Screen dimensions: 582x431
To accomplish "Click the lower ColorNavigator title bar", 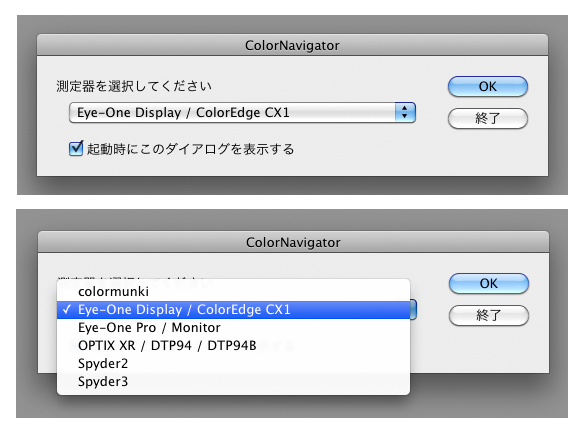I will 293,242.
